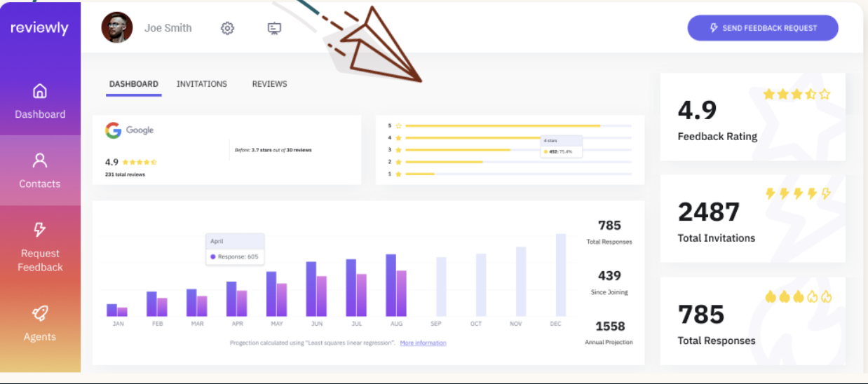This screenshot has height=384, width=868.
Task: Click the 2487 Total Invitations card
Action: [753, 219]
